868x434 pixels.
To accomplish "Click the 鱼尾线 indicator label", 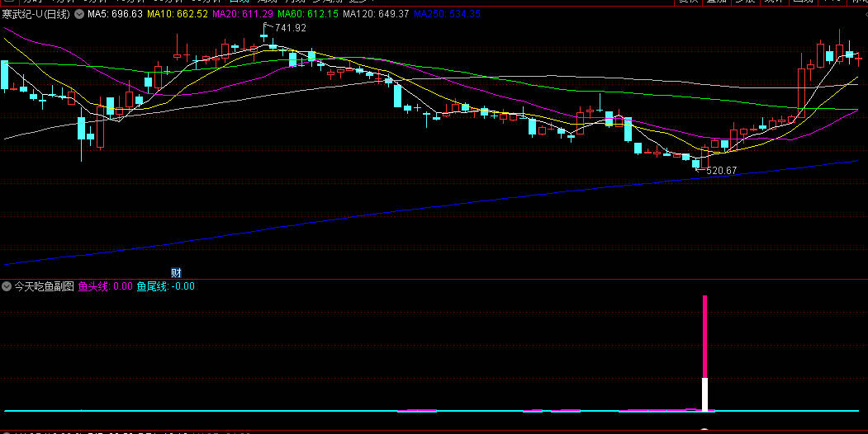I will [165, 286].
